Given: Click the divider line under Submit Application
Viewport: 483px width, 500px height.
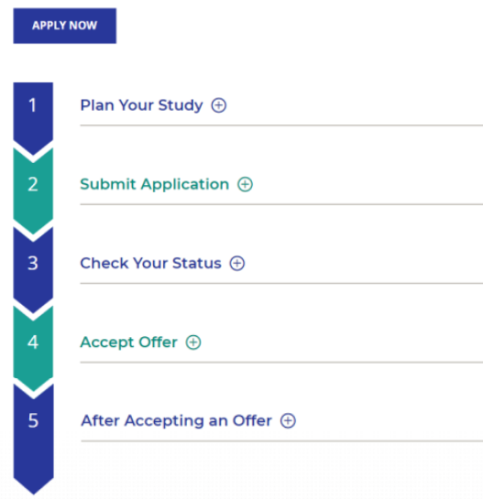Looking at the screenshot, I should tap(282, 204).
